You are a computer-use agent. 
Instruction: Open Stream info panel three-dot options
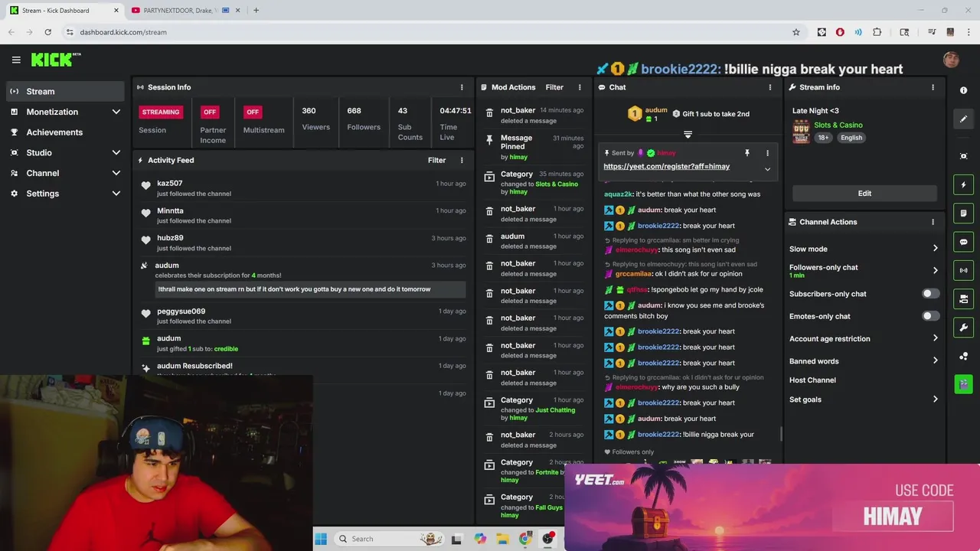pyautogui.click(x=933, y=87)
